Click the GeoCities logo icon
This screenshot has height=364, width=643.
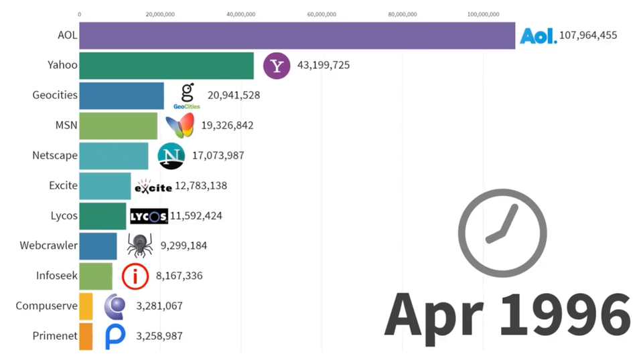pos(187,96)
